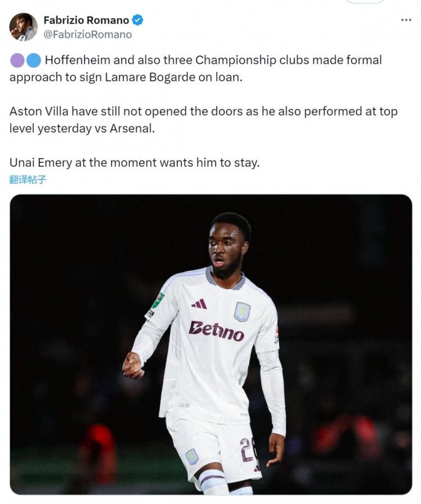This screenshot has height=504, width=421.
Task: Click the Betano sponsor logo
Action: click(x=216, y=330)
